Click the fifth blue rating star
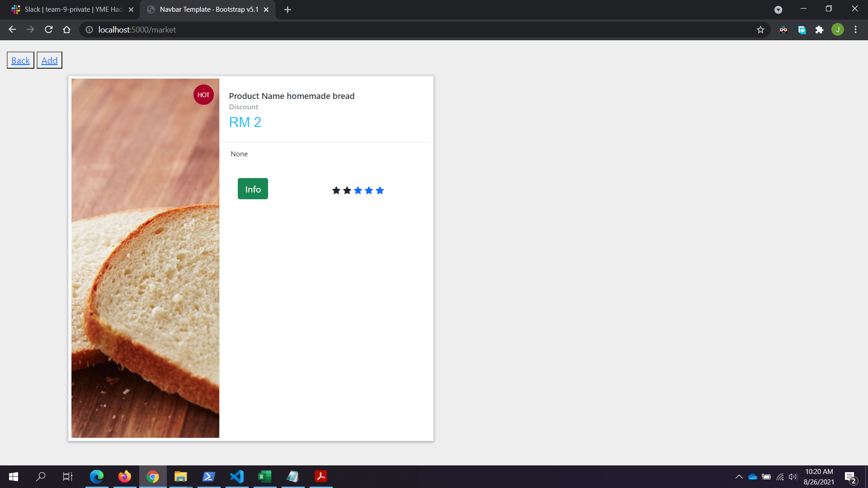Screen dimensions: 868x488 pyautogui.click(x=380, y=191)
